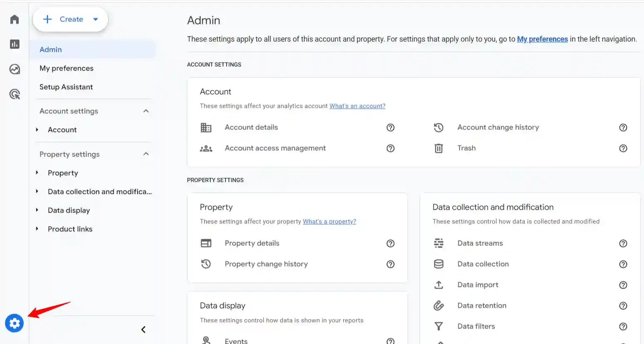Show help for Data import
644x344 pixels.
coord(623,285)
